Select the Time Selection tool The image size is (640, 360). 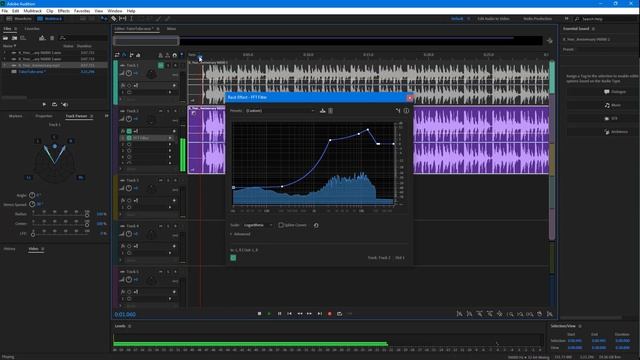(131, 19)
